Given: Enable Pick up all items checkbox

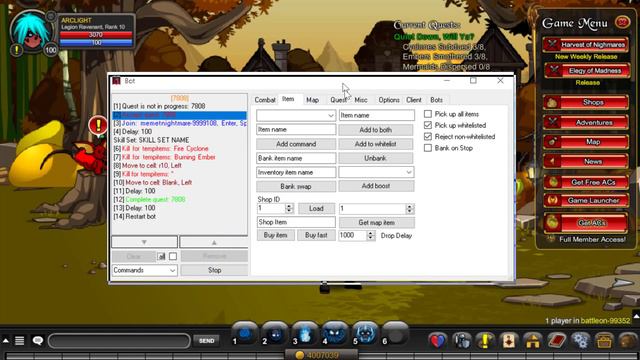Looking at the screenshot, I should 428,114.
